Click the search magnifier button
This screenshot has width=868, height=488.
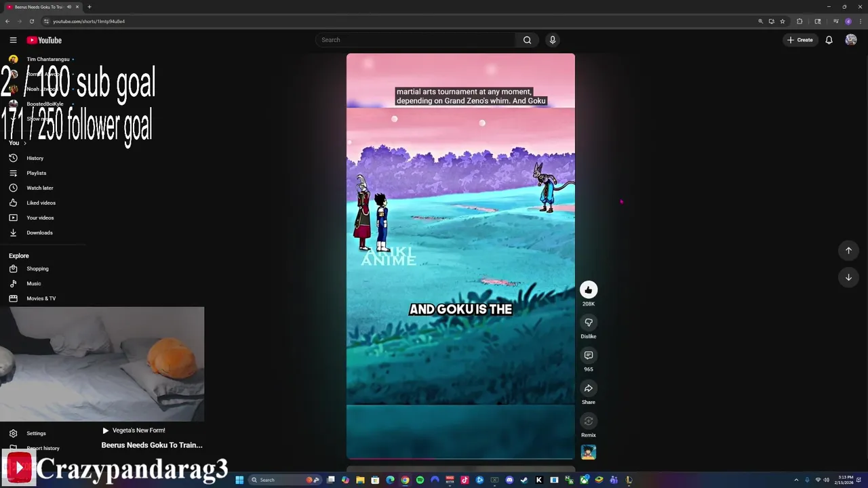click(527, 40)
